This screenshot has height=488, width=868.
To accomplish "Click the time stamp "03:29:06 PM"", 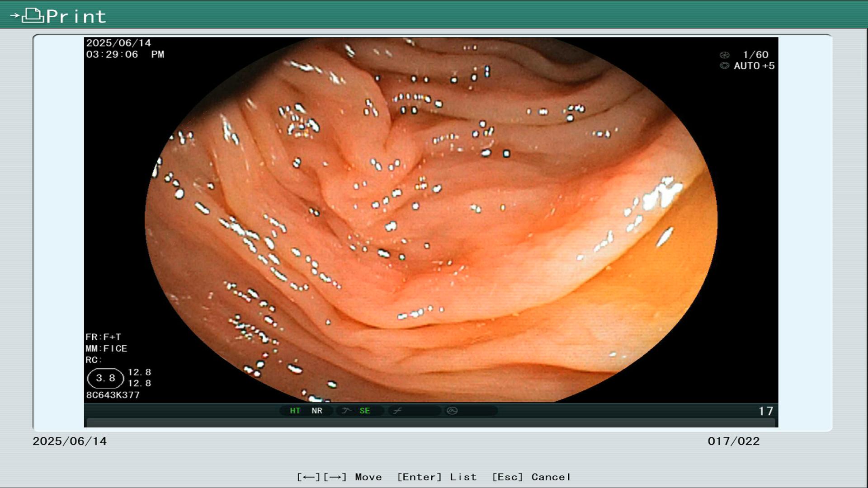I will tap(125, 54).
